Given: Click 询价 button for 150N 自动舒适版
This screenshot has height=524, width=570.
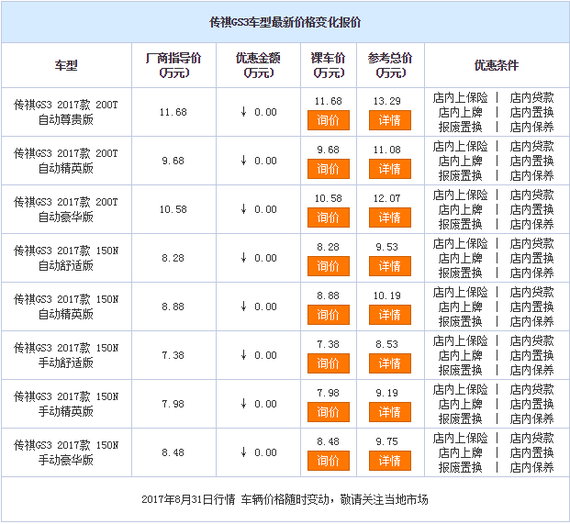Looking at the screenshot, I should [x=328, y=266].
